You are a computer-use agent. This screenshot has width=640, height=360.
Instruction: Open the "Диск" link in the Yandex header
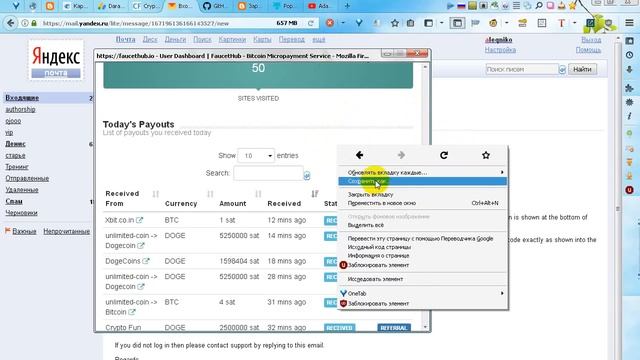(x=150, y=40)
